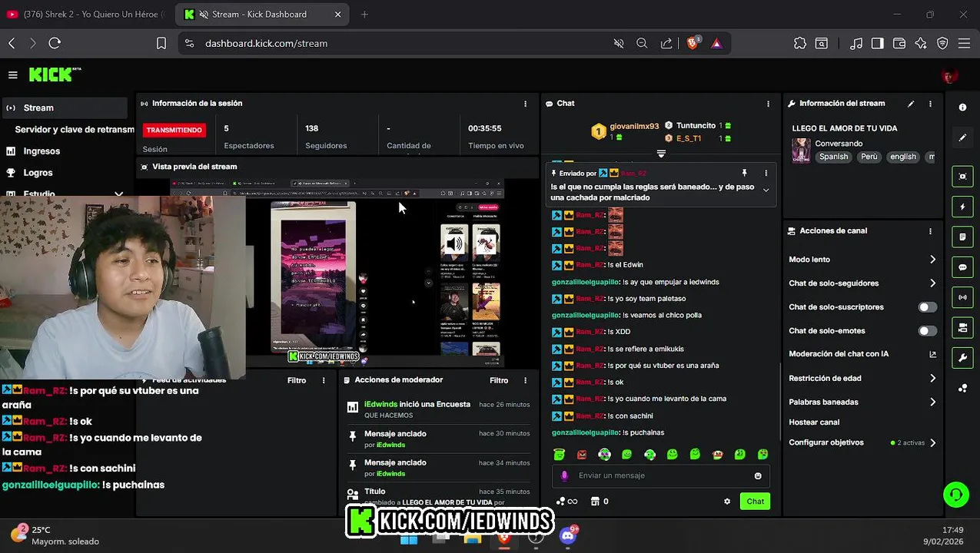Open Brave Rewards triangle icon

click(x=716, y=44)
